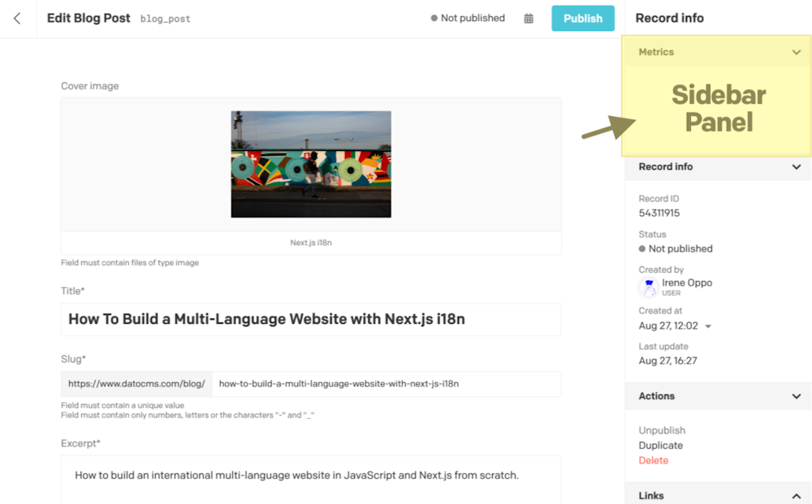812x504 pixels.
Task: Click Not published status in sidebar
Action: pyautogui.click(x=676, y=249)
